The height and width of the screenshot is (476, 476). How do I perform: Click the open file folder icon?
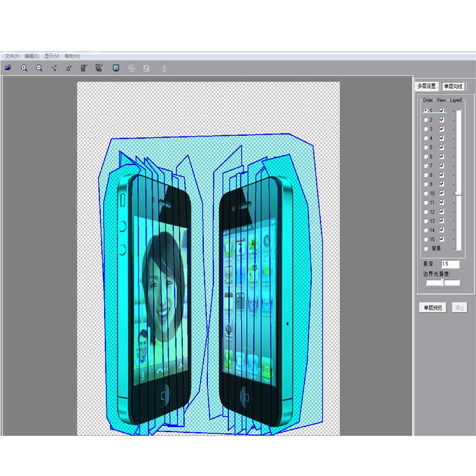[x=8, y=68]
